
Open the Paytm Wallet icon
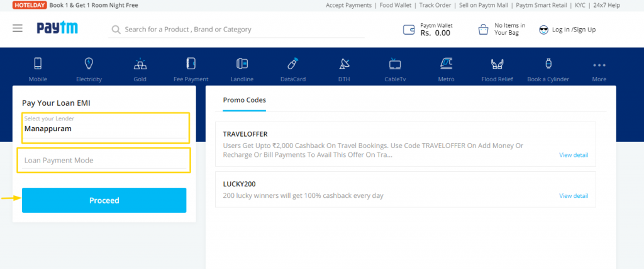[409, 30]
